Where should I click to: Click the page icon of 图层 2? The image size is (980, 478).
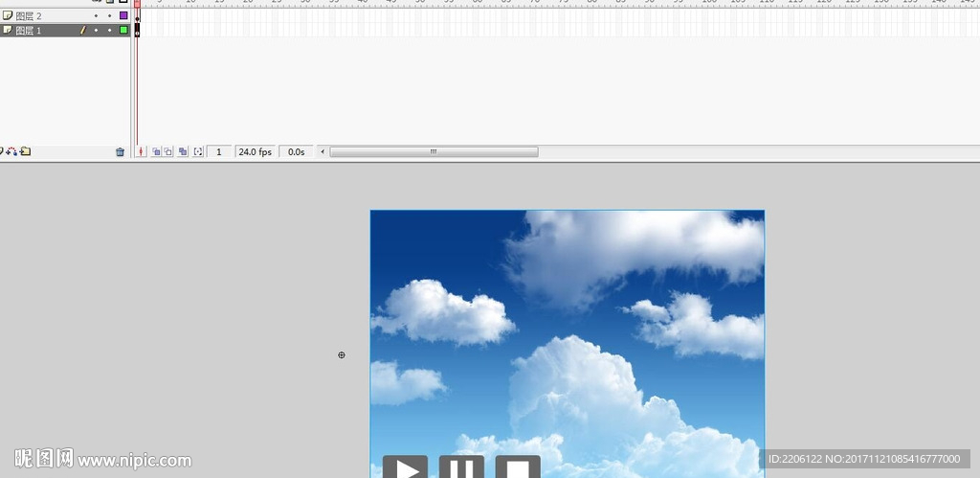pos(8,15)
